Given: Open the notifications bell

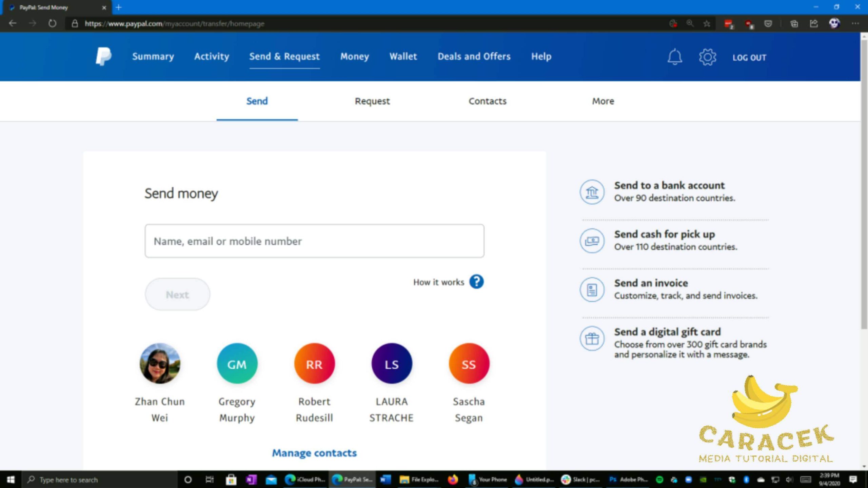Looking at the screenshot, I should [675, 57].
